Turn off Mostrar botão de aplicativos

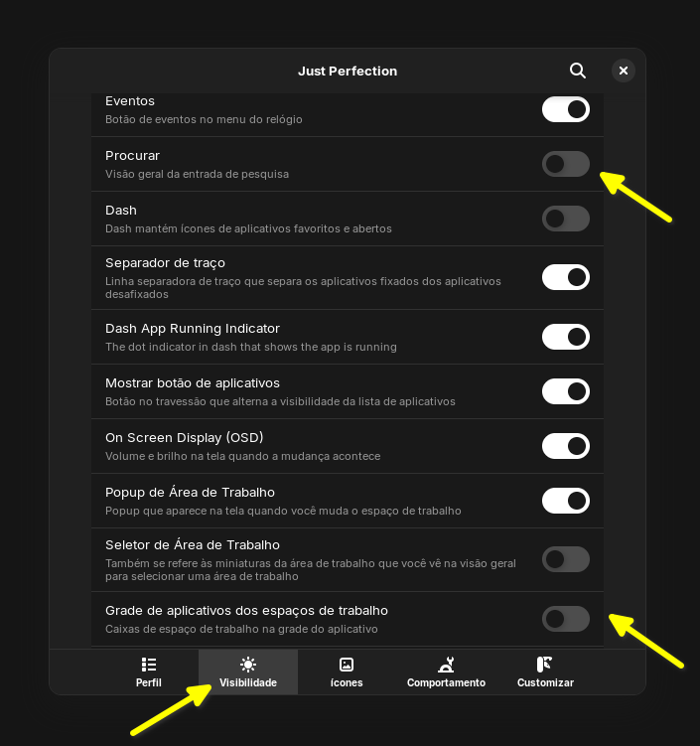tap(566, 391)
